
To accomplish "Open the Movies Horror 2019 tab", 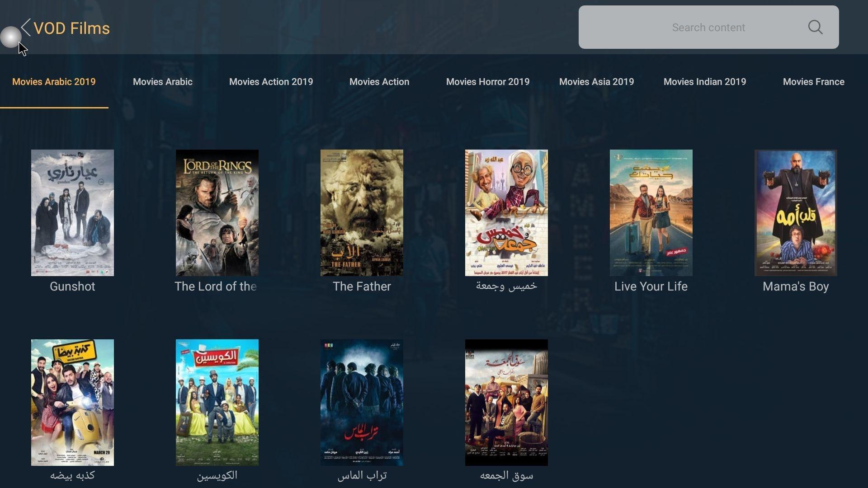I will pos(488,82).
